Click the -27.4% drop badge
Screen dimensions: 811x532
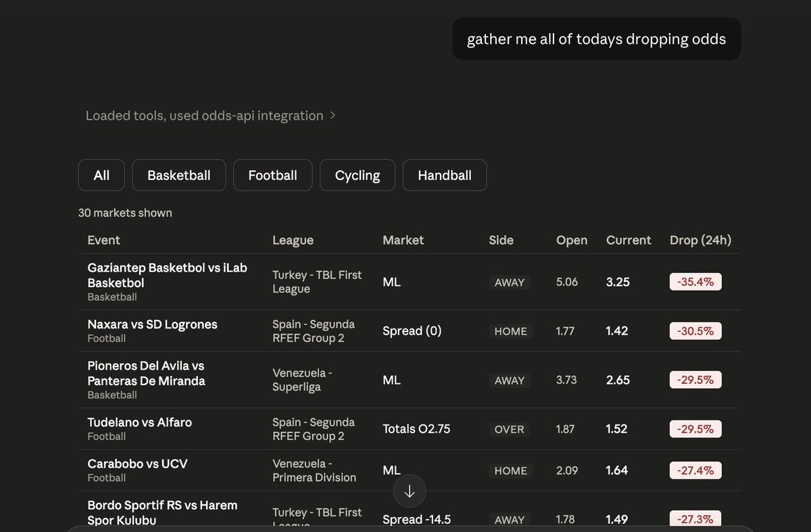click(695, 470)
